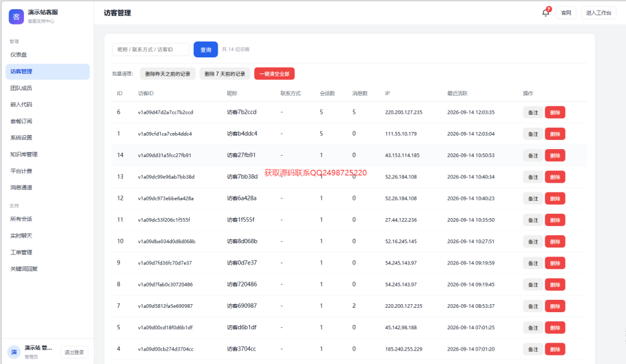The image size is (626, 364).
Task: Select 访客管理 in the sidebar
Action: tap(48, 71)
